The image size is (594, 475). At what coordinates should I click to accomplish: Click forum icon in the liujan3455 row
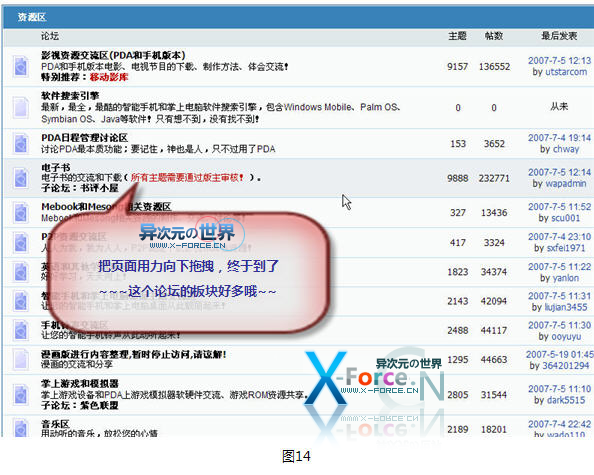[x=21, y=301]
